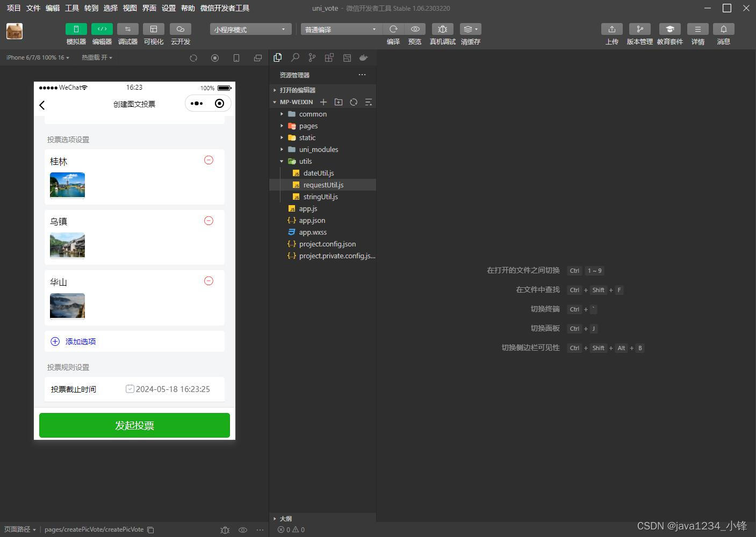Click the 添加选项 add option link

pyautogui.click(x=73, y=342)
